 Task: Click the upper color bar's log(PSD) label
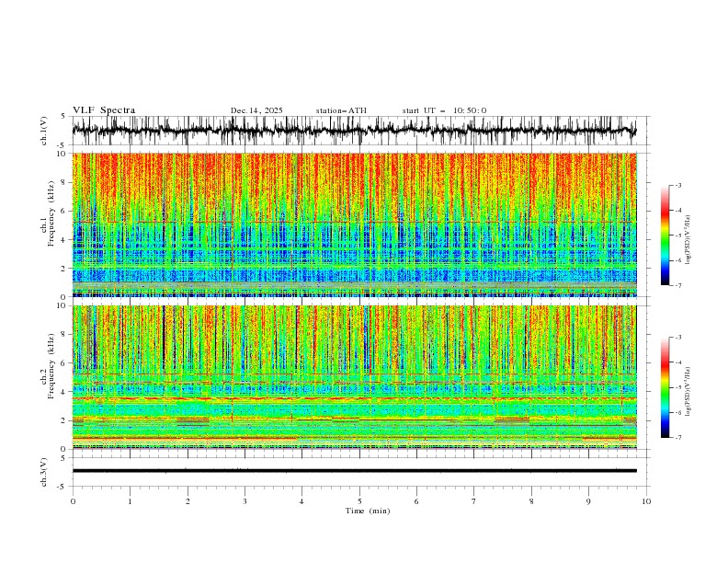(688, 240)
